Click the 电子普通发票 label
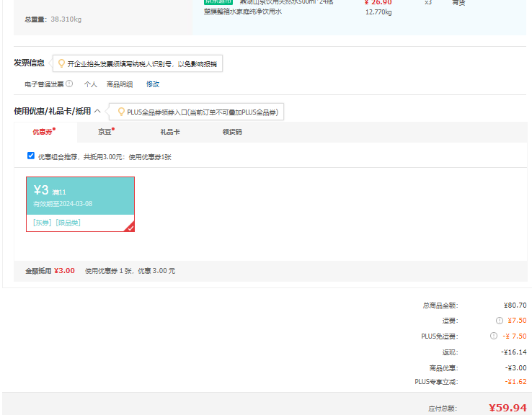This screenshot has width=532, height=415. [44, 84]
